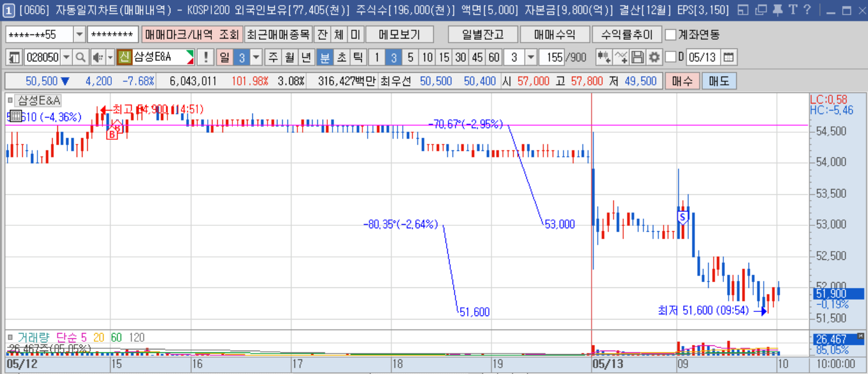Select the 1 minute interval button
868x374 pixels.
[378, 57]
